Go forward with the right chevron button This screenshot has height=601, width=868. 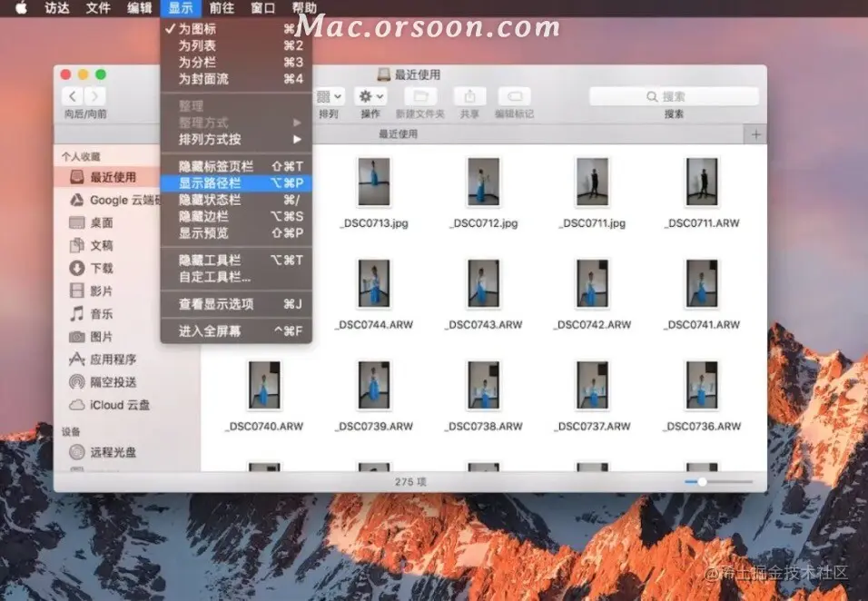click(x=94, y=96)
